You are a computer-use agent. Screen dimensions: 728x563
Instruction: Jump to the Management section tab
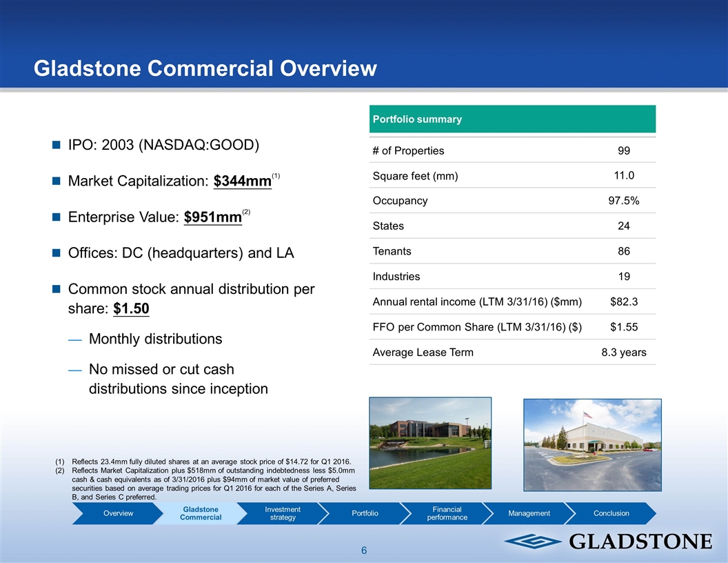[529, 513]
